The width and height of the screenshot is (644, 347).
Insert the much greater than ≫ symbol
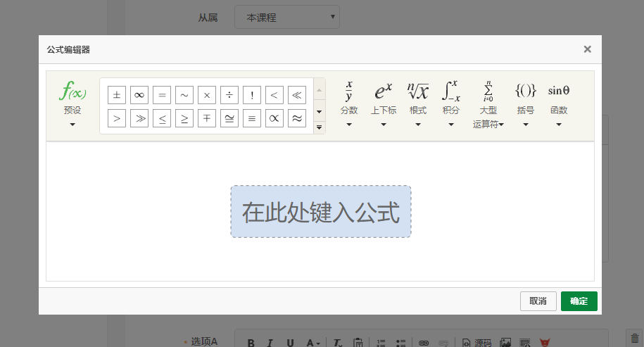(x=139, y=118)
